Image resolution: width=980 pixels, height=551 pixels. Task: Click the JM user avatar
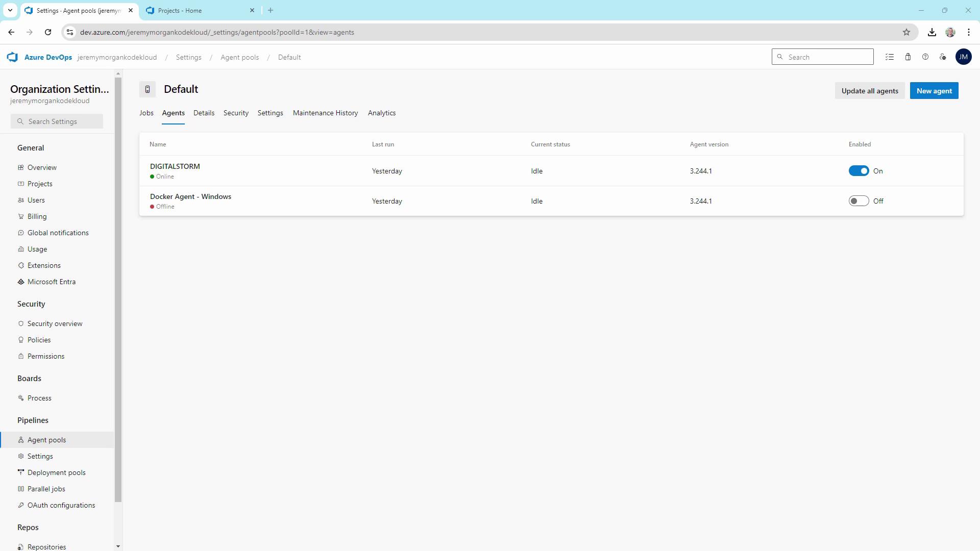963,57
